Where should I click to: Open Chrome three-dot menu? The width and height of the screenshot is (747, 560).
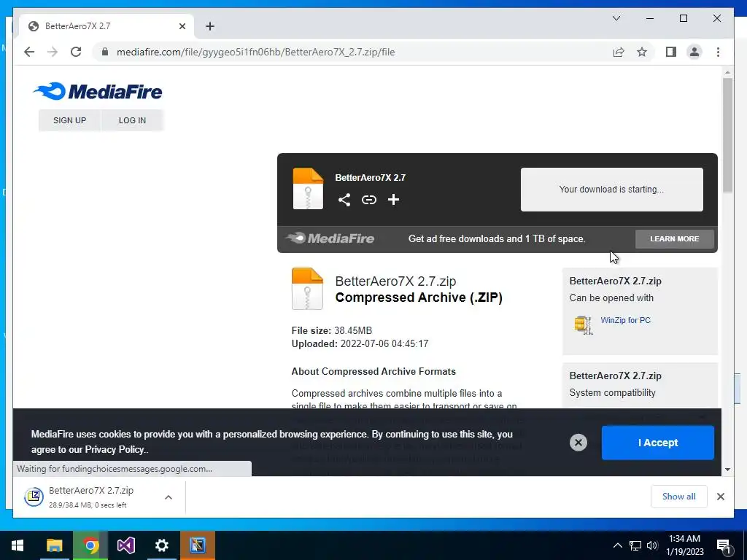point(718,52)
